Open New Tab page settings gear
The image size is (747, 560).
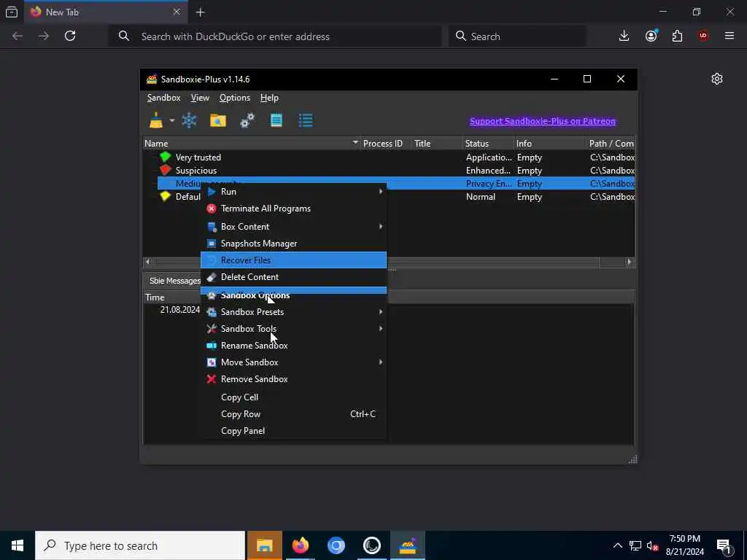coord(717,79)
